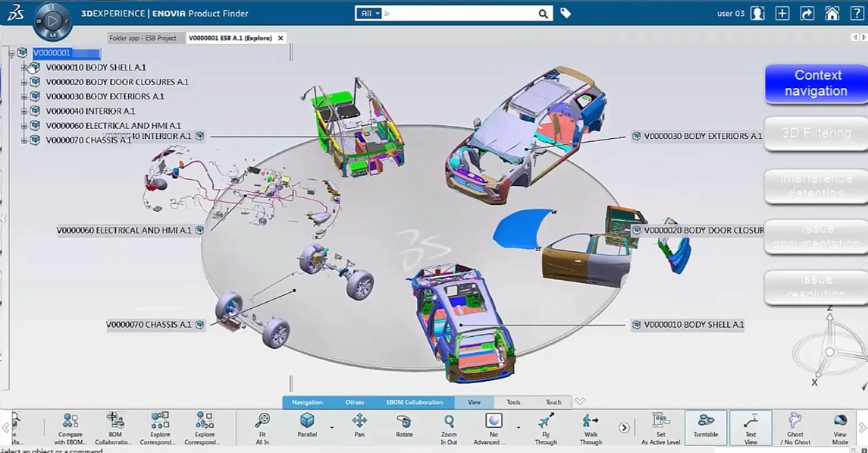
Task: Expand more view tools with circled arrow
Action: point(624,427)
